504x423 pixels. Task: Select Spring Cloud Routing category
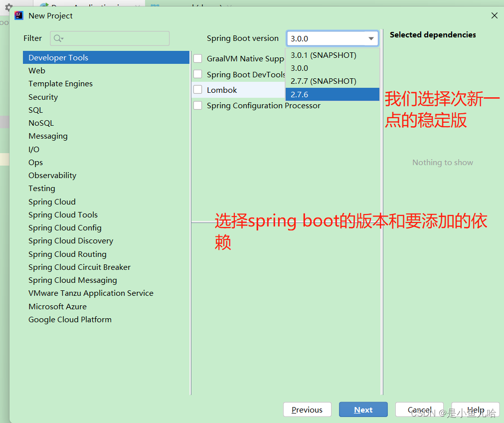coord(106,254)
